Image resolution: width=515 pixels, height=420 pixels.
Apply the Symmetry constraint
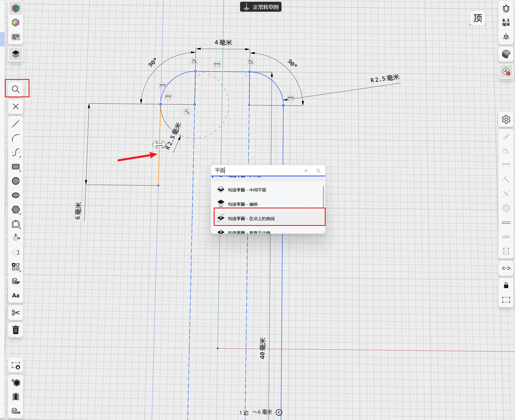(x=506, y=251)
